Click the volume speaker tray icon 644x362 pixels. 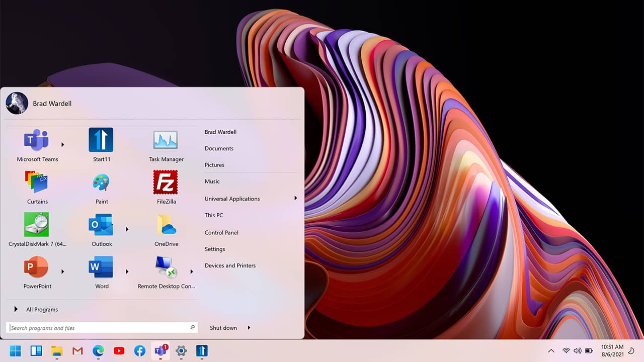coord(577,351)
